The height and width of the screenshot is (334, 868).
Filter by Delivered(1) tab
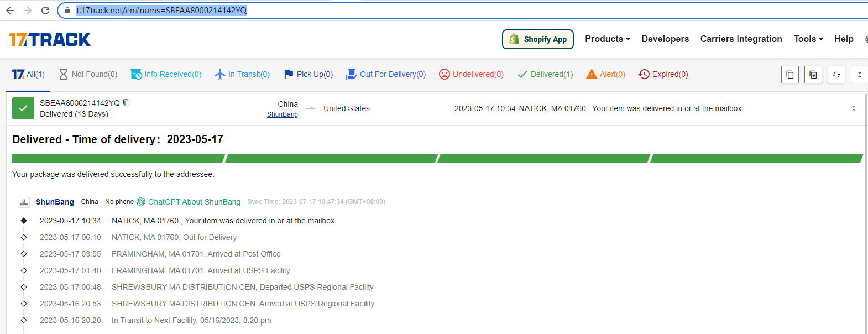[x=545, y=74]
